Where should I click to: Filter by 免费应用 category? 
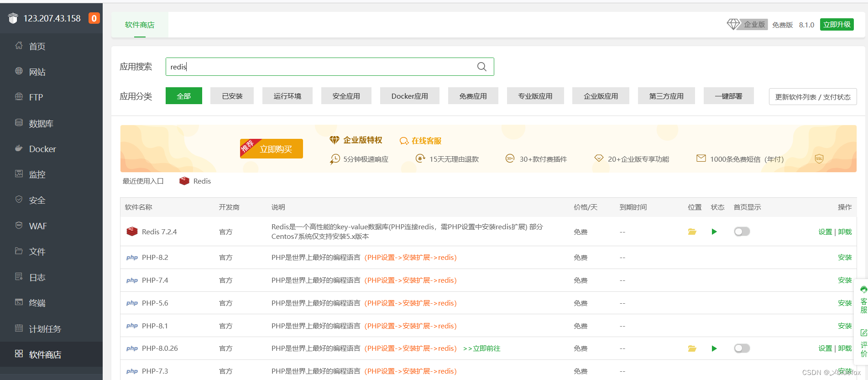[x=473, y=96]
